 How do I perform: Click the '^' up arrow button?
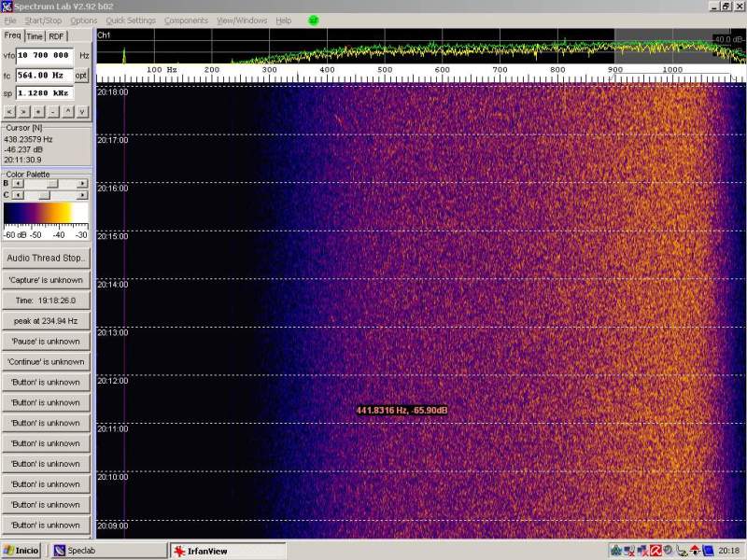tap(68, 111)
